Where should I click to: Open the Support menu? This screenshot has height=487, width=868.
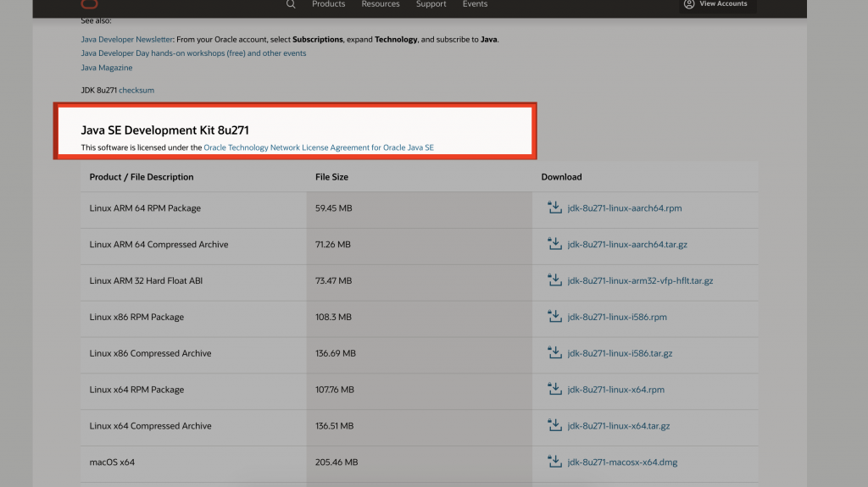[x=431, y=4]
